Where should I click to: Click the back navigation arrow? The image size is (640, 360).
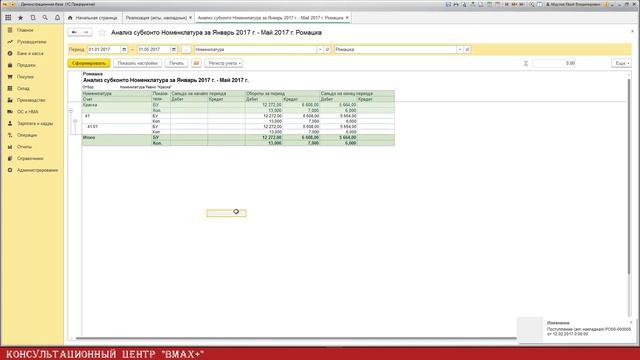tap(74, 32)
